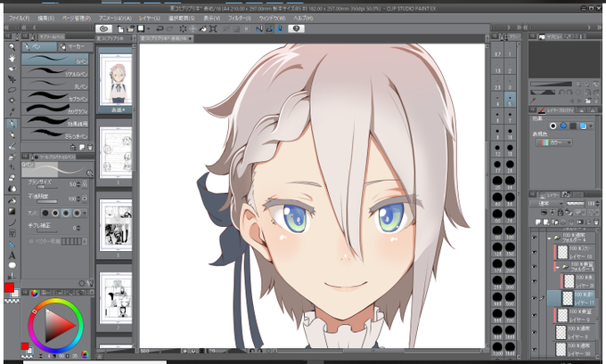Toggle visibility of フォルダー 9 folder
This screenshot has height=364, width=606.
pos(535,266)
